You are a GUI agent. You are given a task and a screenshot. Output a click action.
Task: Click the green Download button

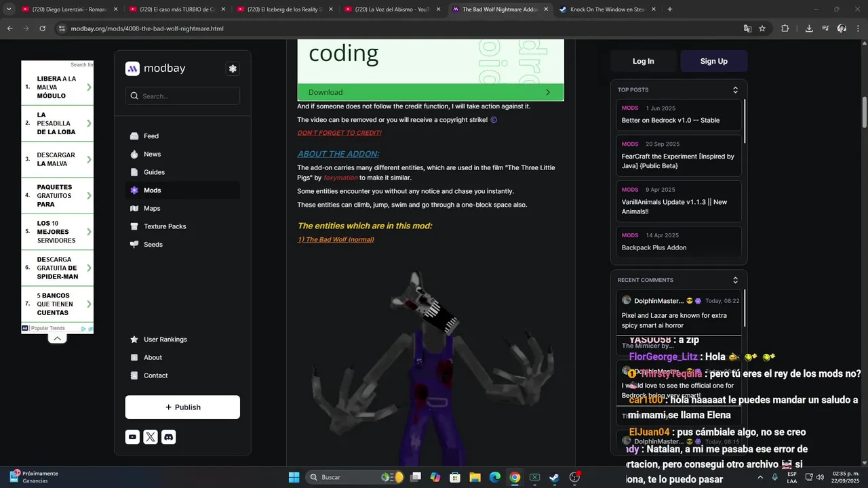point(431,92)
